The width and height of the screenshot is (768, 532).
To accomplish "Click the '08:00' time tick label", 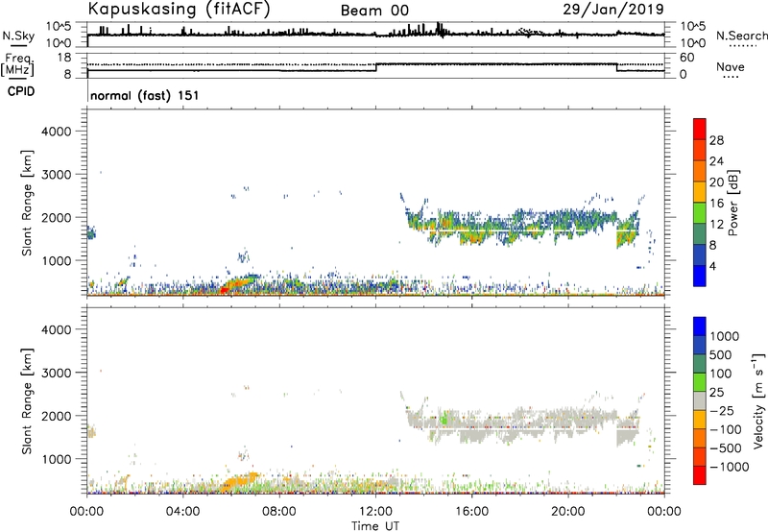I will (278, 512).
